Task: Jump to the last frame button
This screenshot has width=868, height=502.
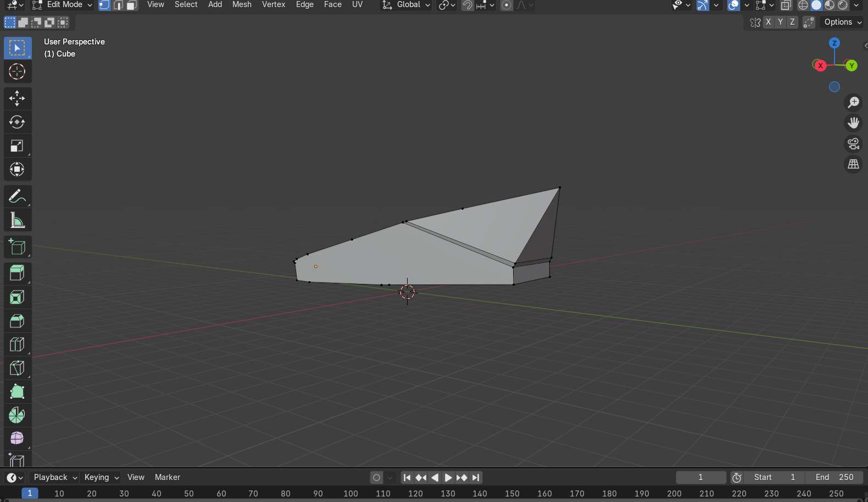Action: pyautogui.click(x=476, y=477)
